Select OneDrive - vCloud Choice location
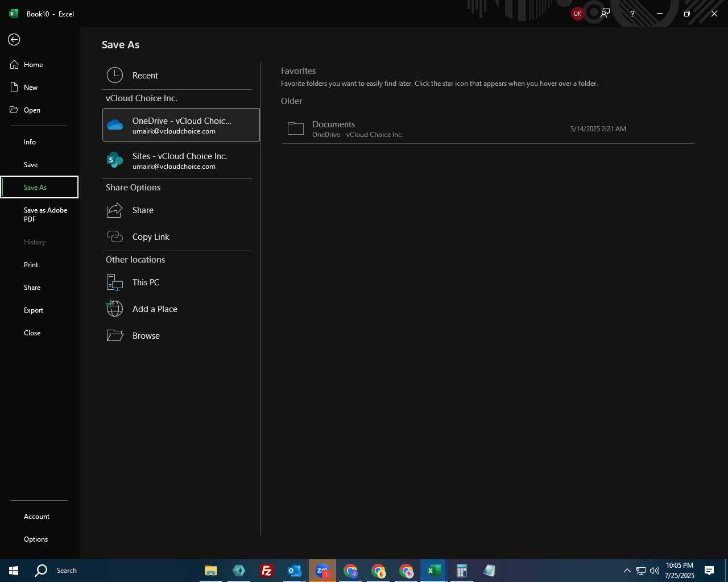The width and height of the screenshot is (728, 582). (x=181, y=125)
